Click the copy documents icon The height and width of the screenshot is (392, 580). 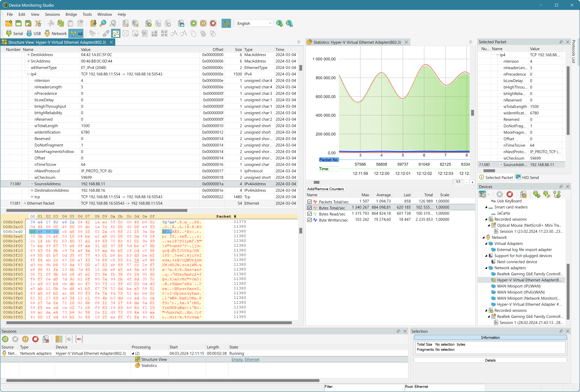[x=61, y=23]
